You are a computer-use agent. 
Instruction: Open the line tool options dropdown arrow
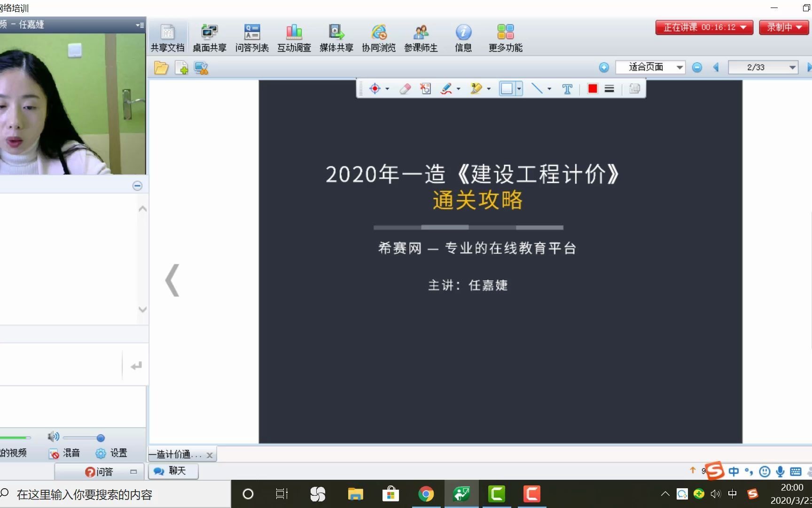549,88
